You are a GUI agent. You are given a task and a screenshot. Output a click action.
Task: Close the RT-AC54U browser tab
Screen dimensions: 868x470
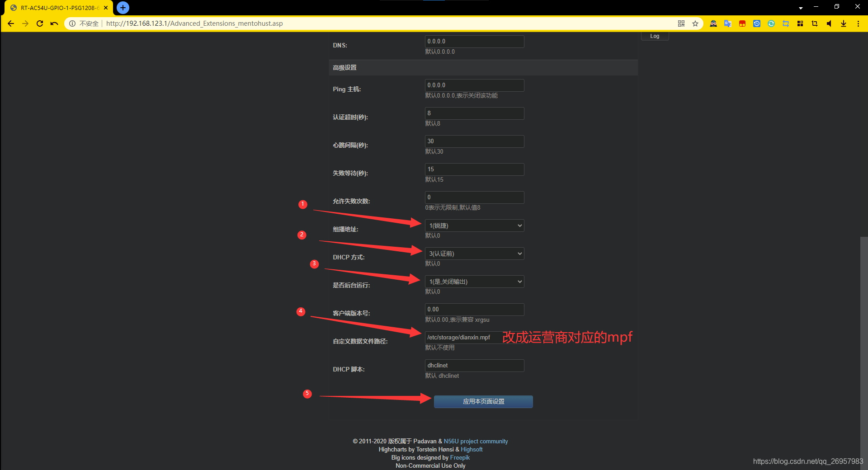coord(106,8)
